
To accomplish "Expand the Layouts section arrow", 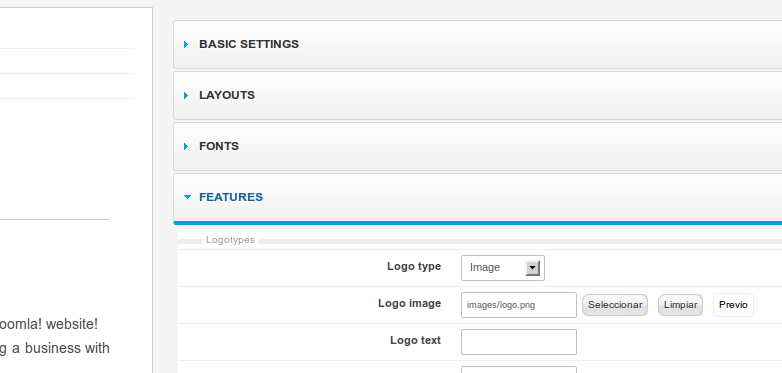I will [x=186, y=95].
